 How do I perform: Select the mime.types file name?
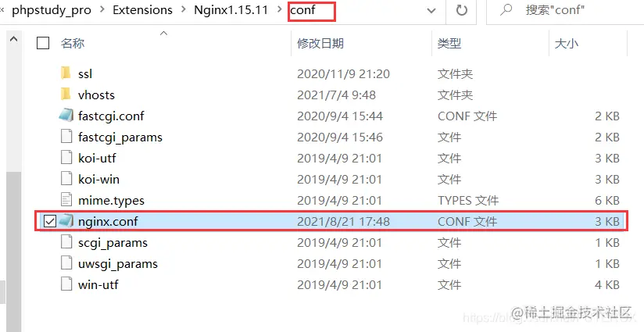(111, 201)
